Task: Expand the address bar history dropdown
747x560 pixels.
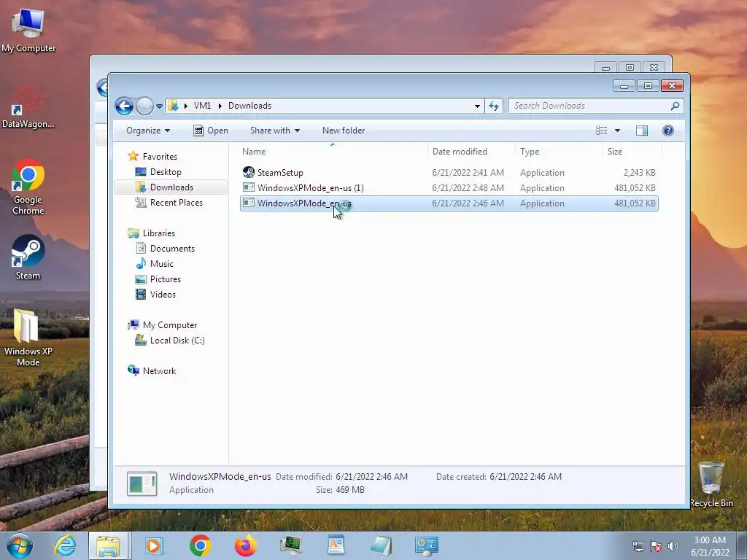Action: (x=477, y=106)
